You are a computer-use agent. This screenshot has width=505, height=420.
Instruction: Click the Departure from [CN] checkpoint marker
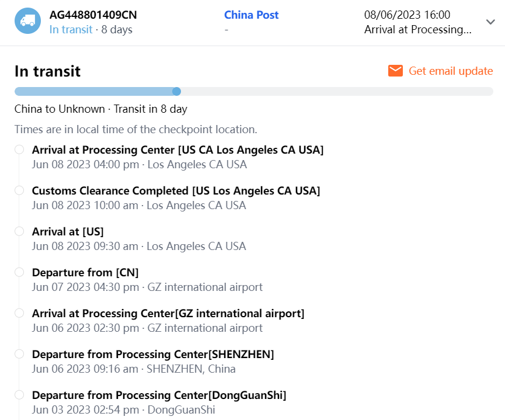pyautogui.click(x=19, y=272)
